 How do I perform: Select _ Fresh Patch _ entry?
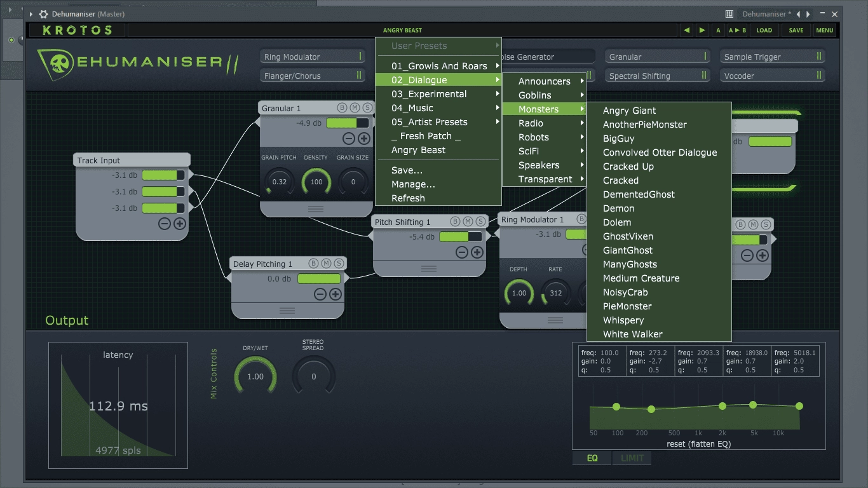pyautogui.click(x=438, y=136)
